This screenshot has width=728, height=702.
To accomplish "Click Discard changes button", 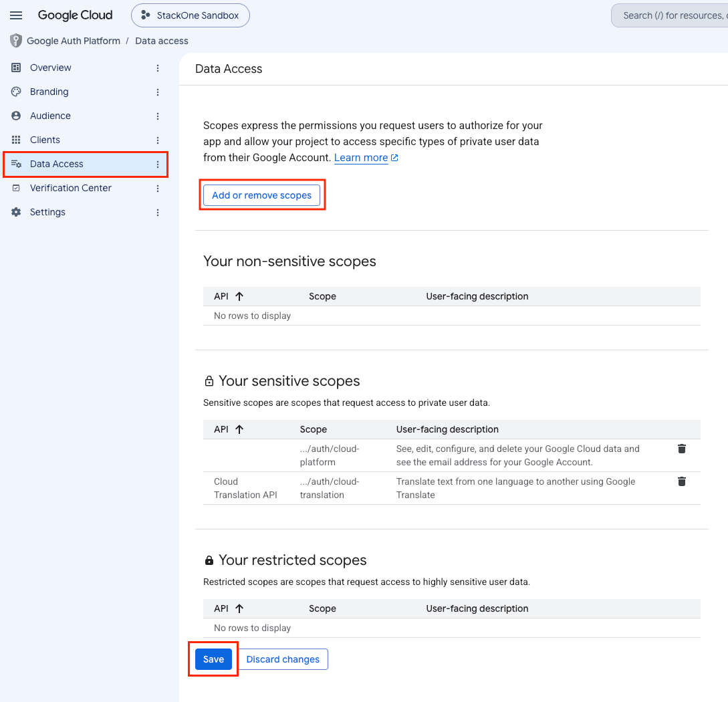I will coord(283,660).
